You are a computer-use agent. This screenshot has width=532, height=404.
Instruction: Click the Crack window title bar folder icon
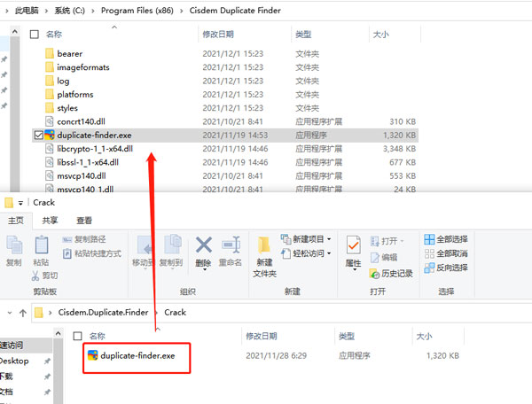(x=9, y=203)
